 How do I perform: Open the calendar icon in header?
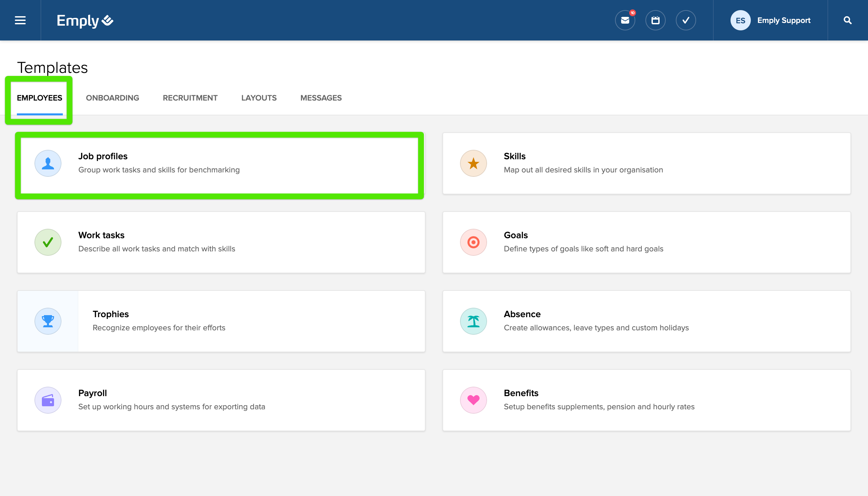click(x=655, y=21)
